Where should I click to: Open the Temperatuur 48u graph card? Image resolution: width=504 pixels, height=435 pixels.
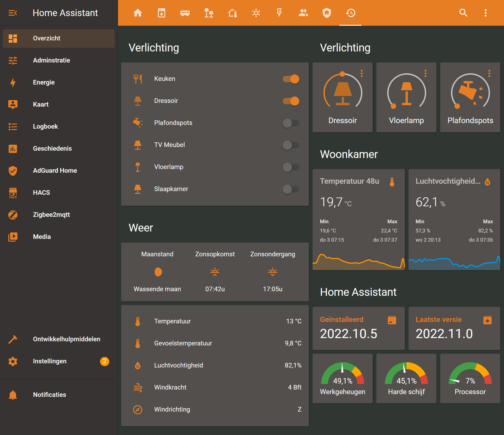(358, 219)
